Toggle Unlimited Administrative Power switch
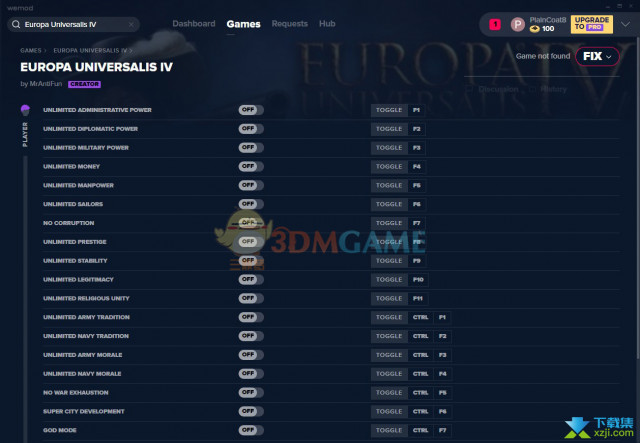 click(x=251, y=110)
